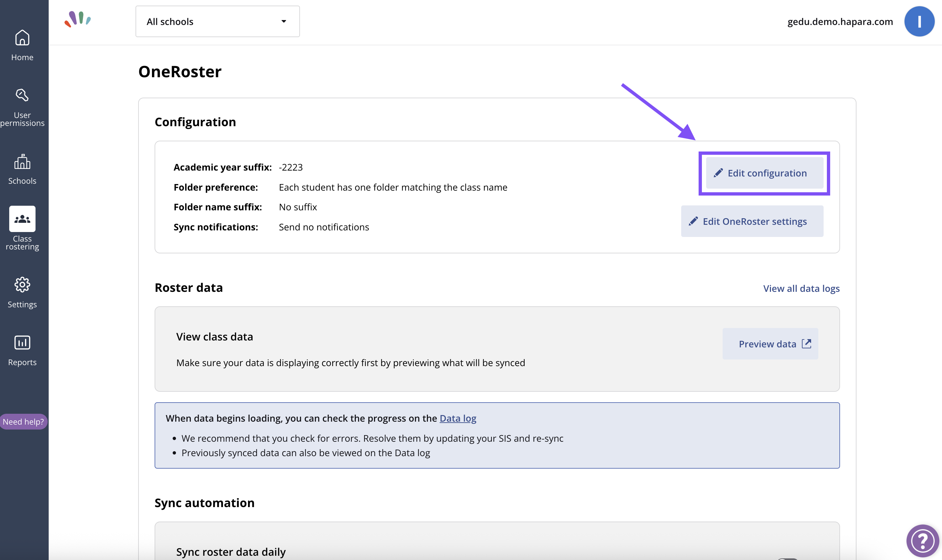This screenshot has height=560, width=942.
Task: Go to Schools building icon
Action: [22, 161]
